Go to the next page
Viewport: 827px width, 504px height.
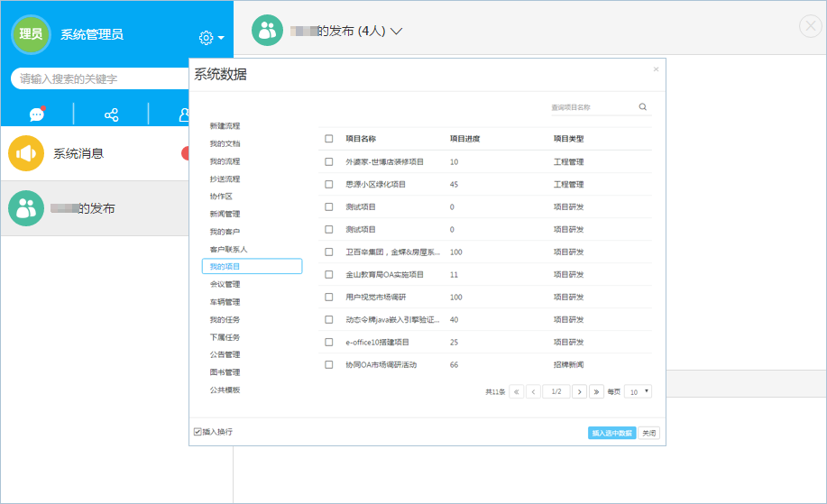click(x=579, y=391)
